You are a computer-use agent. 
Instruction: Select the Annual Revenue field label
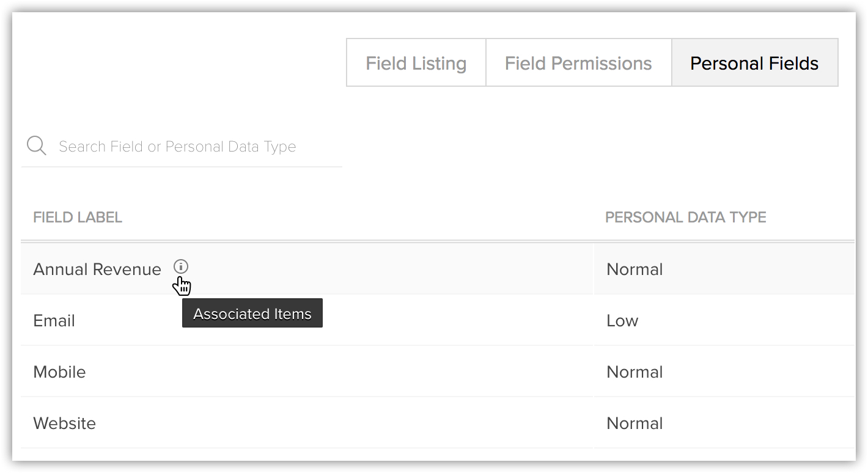click(x=97, y=269)
